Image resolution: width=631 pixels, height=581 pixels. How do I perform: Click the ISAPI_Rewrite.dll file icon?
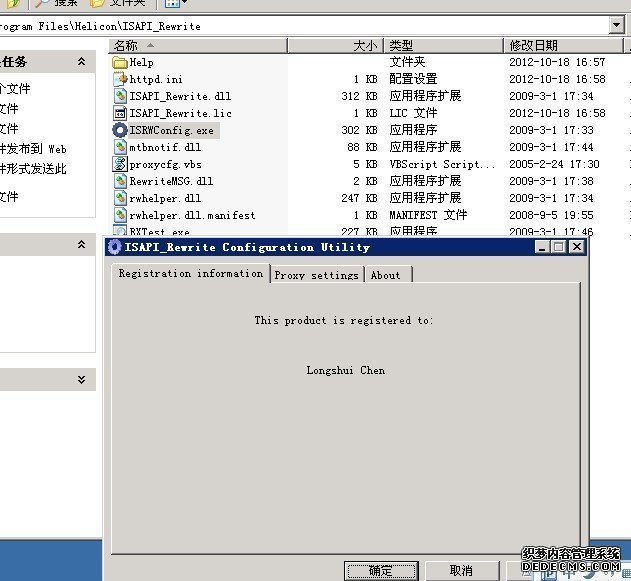[x=120, y=96]
